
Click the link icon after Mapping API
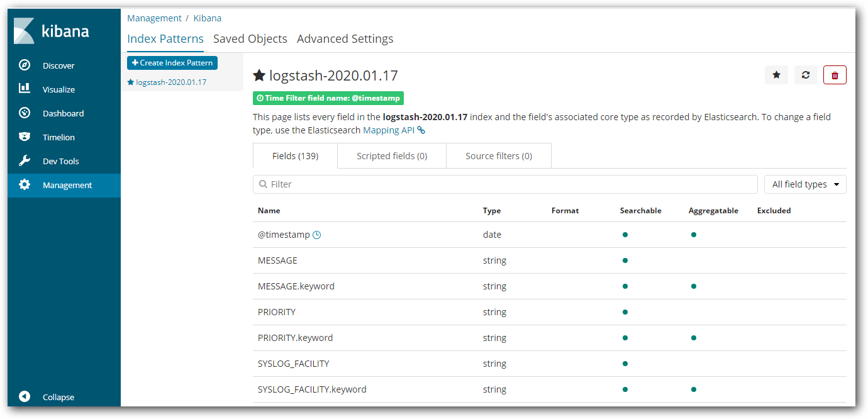[421, 130]
